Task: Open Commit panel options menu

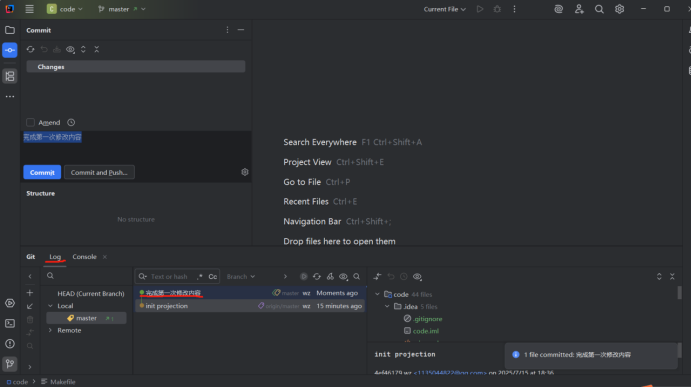Action: (227, 30)
